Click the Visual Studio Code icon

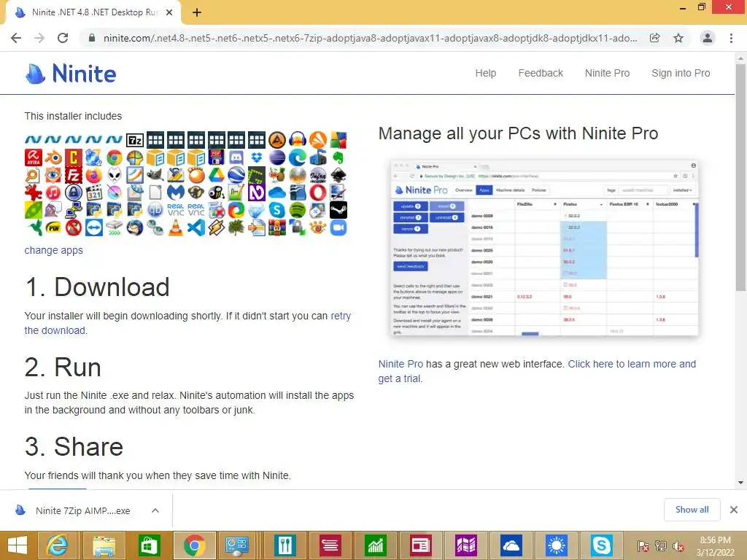(196, 227)
